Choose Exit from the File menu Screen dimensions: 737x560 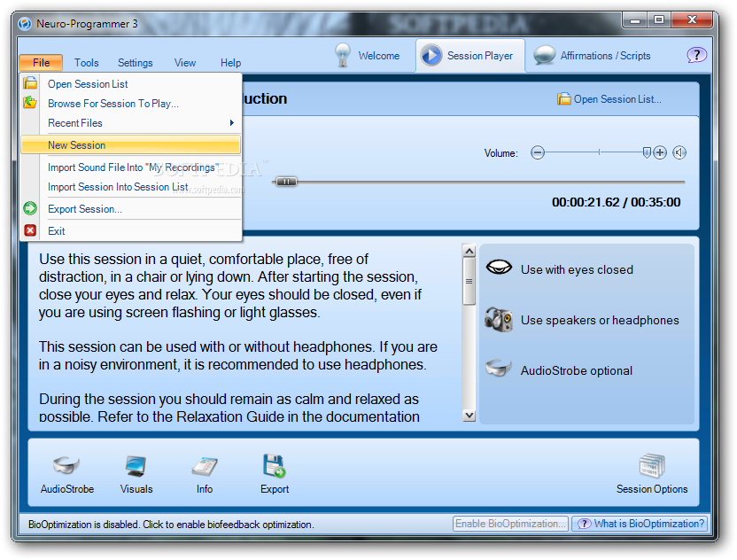tap(131, 231)
